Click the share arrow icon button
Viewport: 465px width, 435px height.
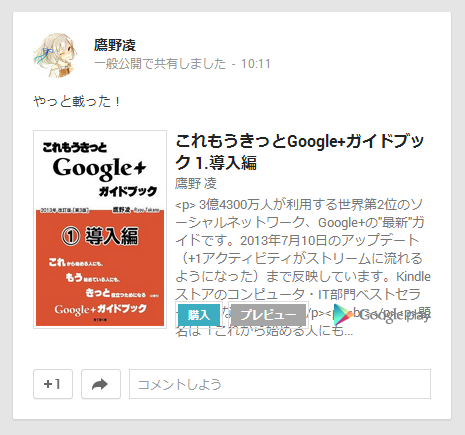tap(101, 384)
